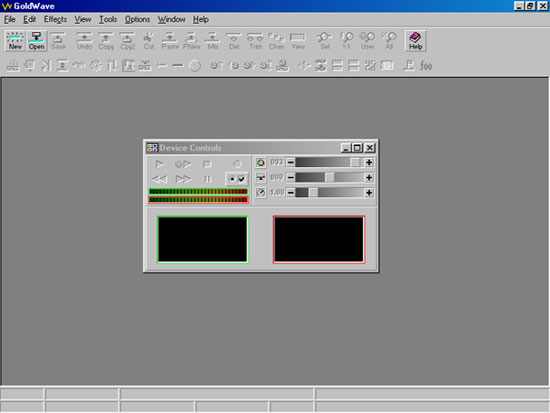
Task: Decrease balance with the minus button
Action: coord(290,178)
